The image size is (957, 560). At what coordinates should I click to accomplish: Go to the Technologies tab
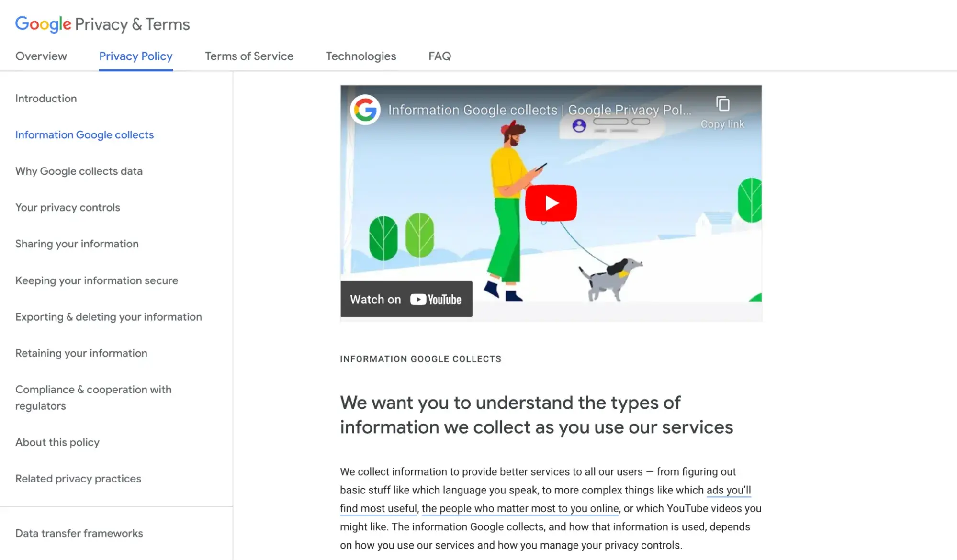click(361, 56)
